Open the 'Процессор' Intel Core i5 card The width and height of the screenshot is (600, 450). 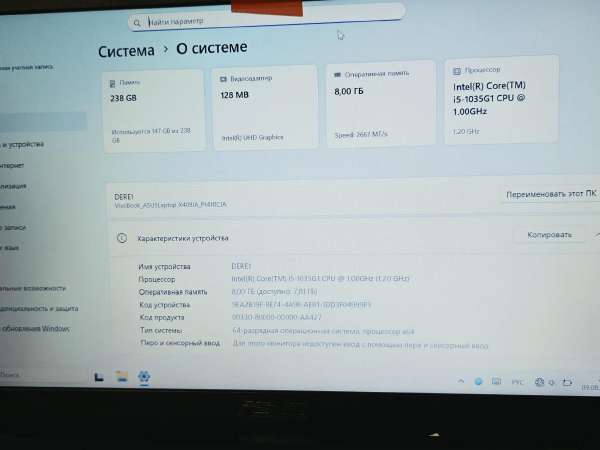point(501,100)
